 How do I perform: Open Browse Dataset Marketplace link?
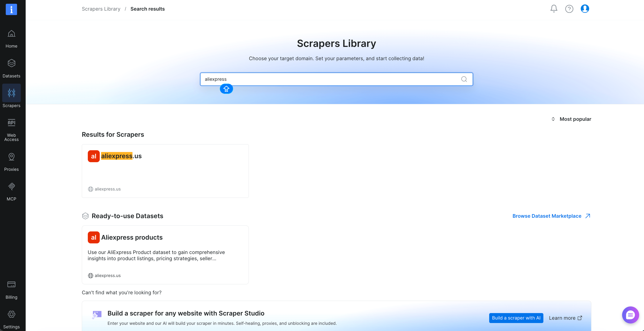(x=551, y=216)
